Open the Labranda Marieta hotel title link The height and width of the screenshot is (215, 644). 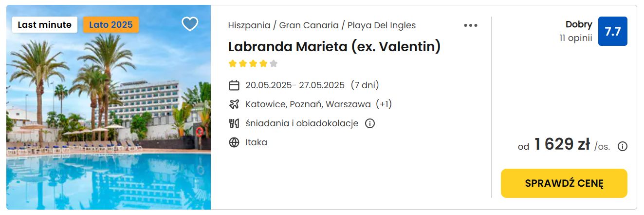tap(334, 46)
